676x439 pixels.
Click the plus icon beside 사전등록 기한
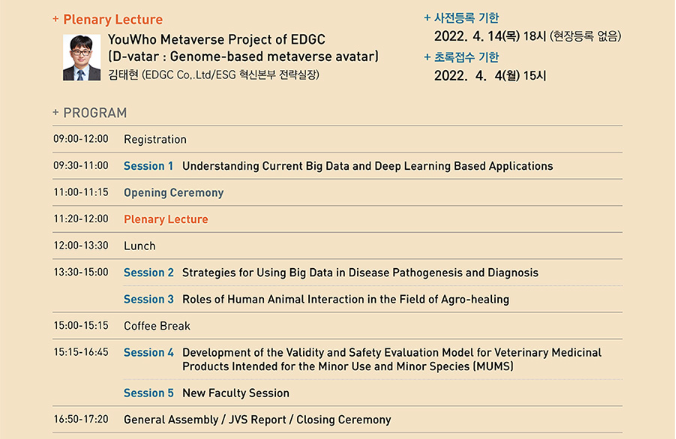click(x=427, y=18)
